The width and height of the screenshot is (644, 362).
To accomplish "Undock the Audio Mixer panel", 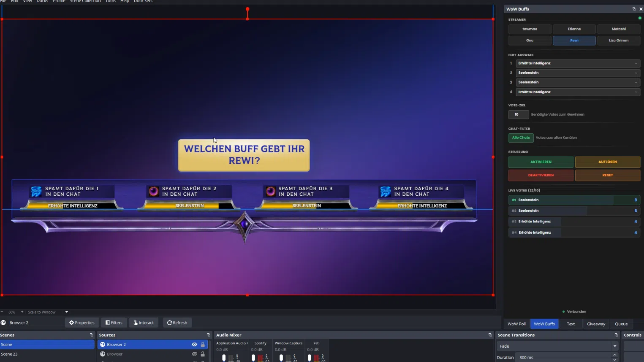I will 490,335.
